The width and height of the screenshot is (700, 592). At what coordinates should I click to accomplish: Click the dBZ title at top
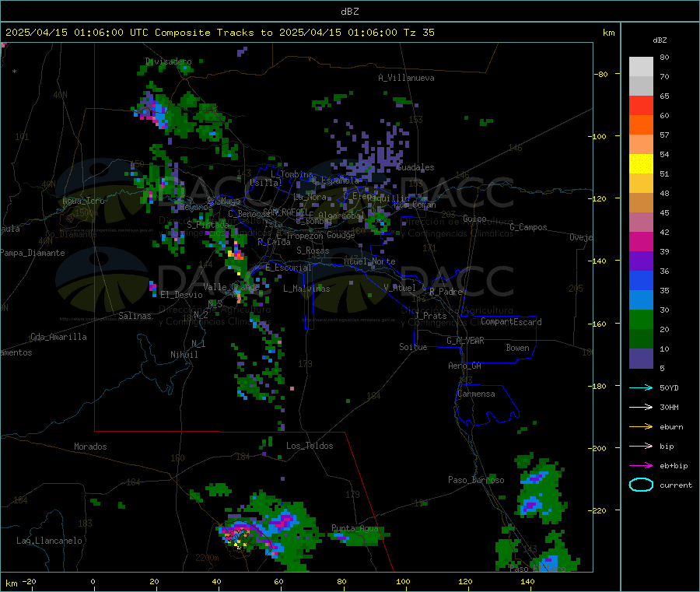[x=349, y=12]
